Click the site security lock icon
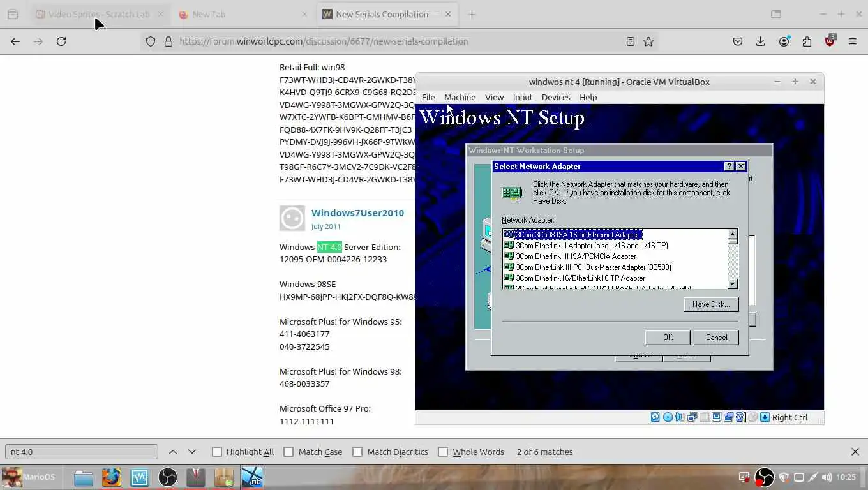This screenshot has width=868, height=490. (168, 41)
